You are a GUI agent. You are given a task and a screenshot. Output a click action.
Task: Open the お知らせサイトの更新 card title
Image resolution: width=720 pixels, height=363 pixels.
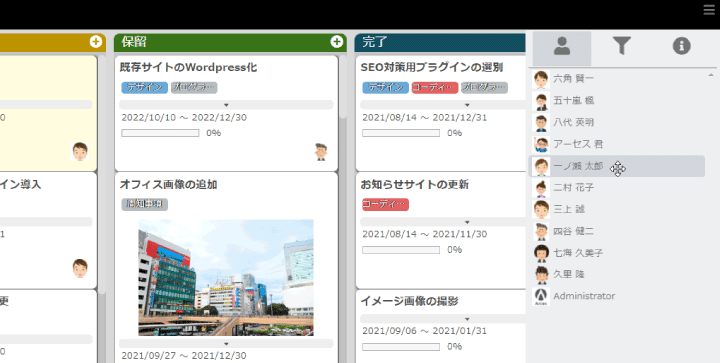(414, 184)
